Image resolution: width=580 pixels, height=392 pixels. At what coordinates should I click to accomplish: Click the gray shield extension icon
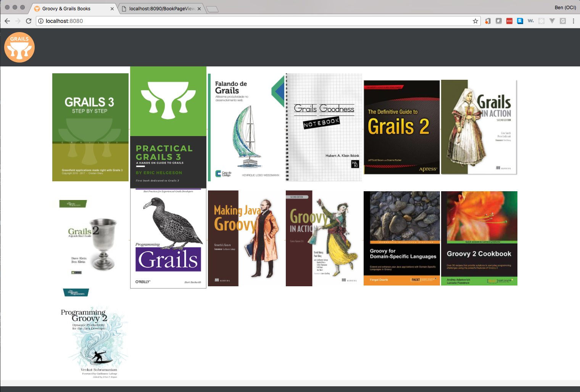click(498, 21)
